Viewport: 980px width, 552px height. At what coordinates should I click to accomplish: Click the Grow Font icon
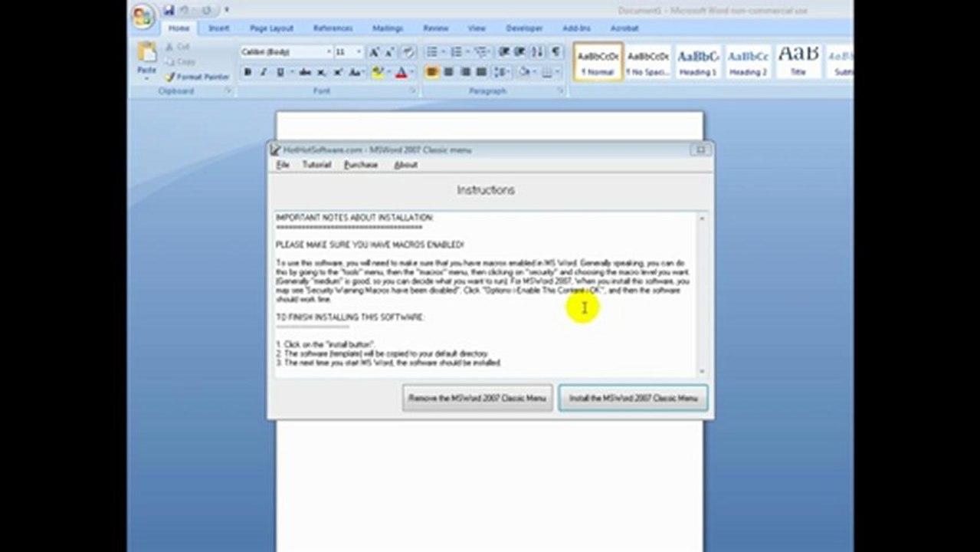tap(375, 52)
